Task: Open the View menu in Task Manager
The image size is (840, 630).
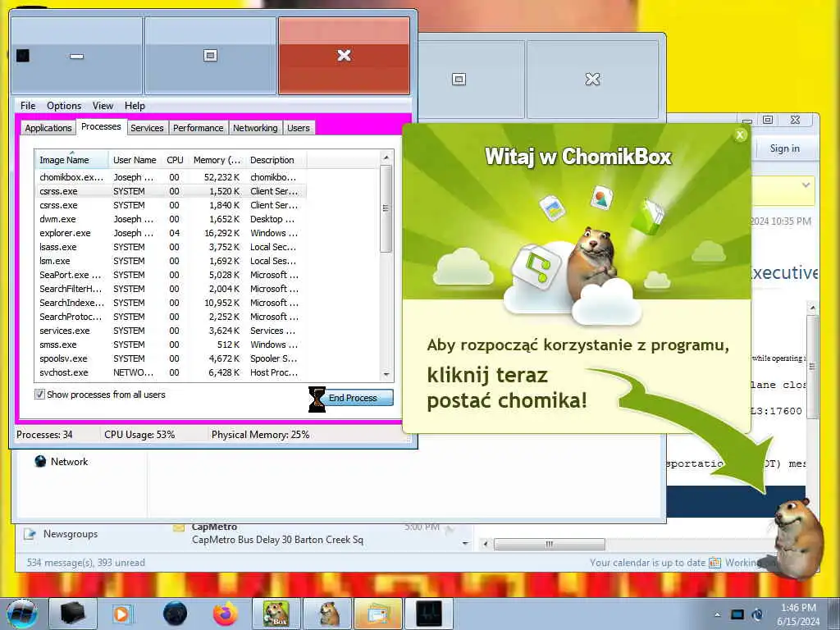Action: [x=103, y=106]
